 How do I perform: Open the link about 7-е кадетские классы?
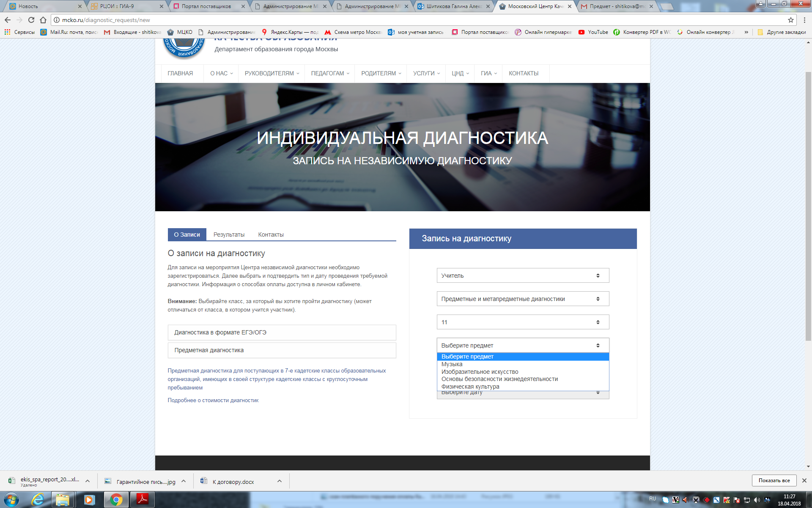(x=277, y=379)
